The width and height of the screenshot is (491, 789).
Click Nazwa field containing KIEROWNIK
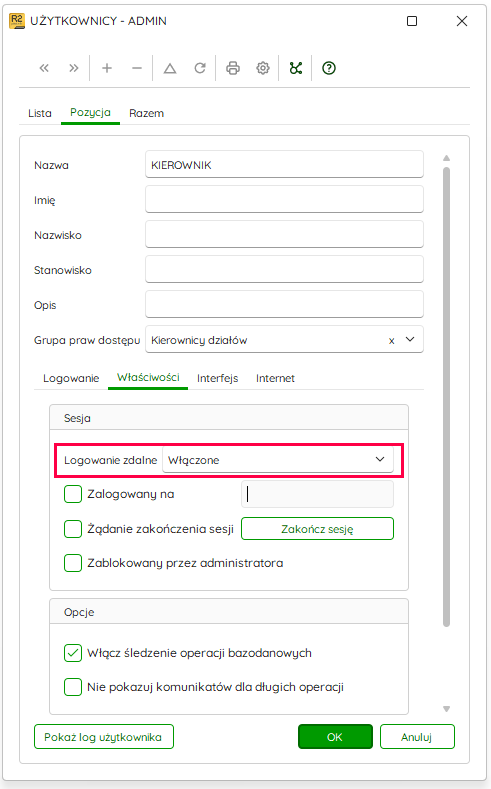pyautogui.click(x=284, y=165)
